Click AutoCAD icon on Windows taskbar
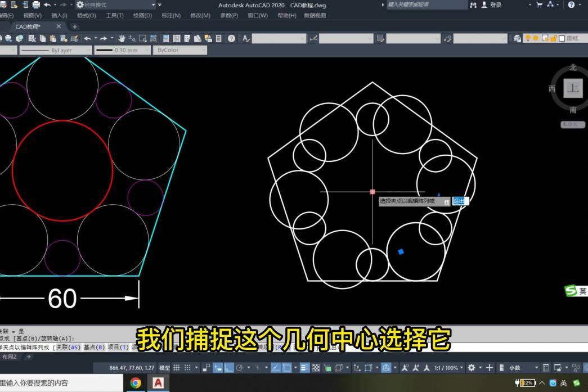 click(158, 382)
